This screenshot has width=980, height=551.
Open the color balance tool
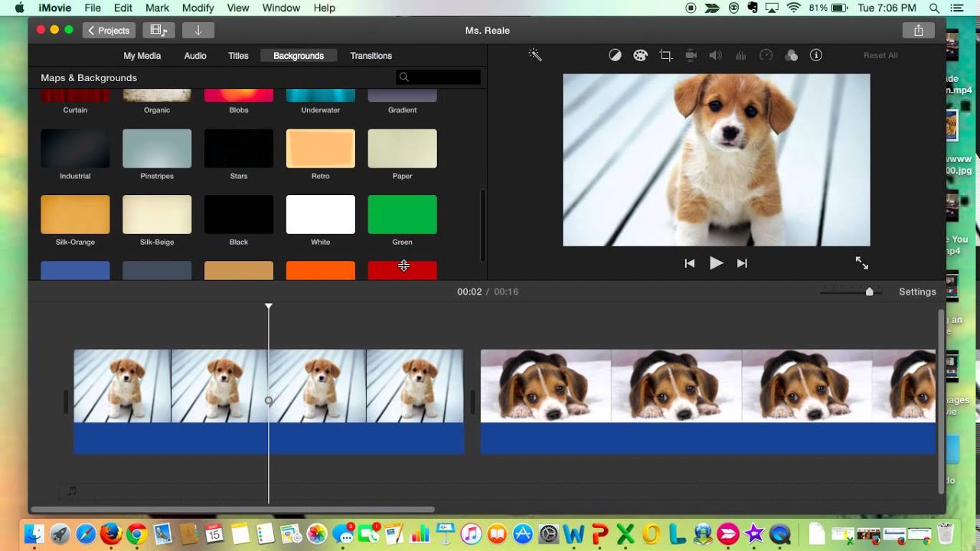click(615, 55)
